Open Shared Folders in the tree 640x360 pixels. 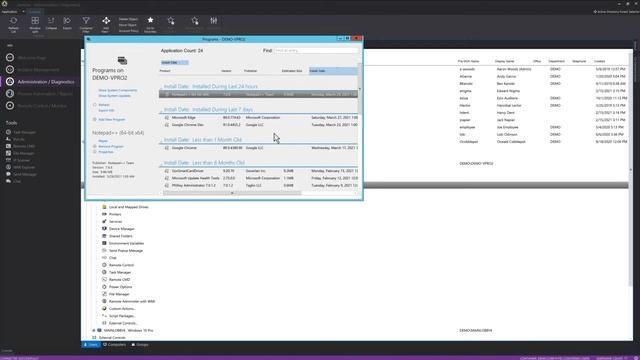coord(117,236)
